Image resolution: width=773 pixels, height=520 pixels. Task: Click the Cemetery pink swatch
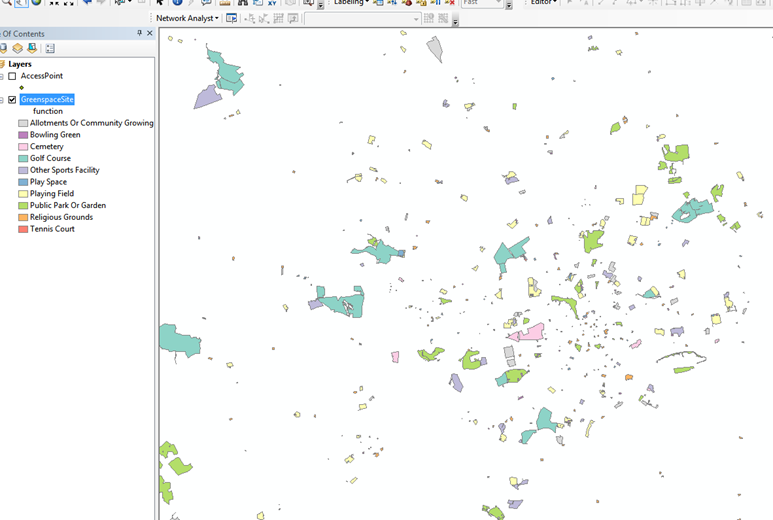(x=23, y=147)
